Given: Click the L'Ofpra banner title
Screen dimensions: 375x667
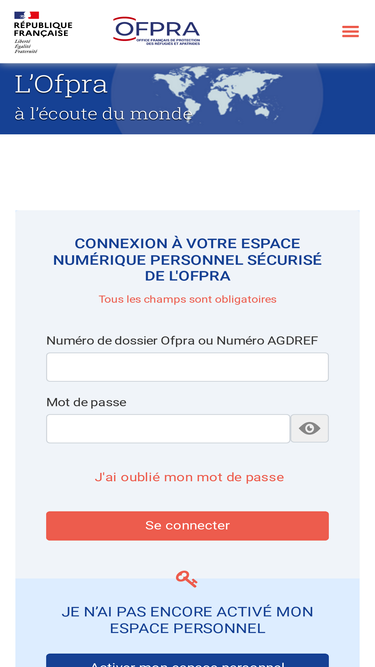Looking at the screenshot, I should tap(61, 84).
